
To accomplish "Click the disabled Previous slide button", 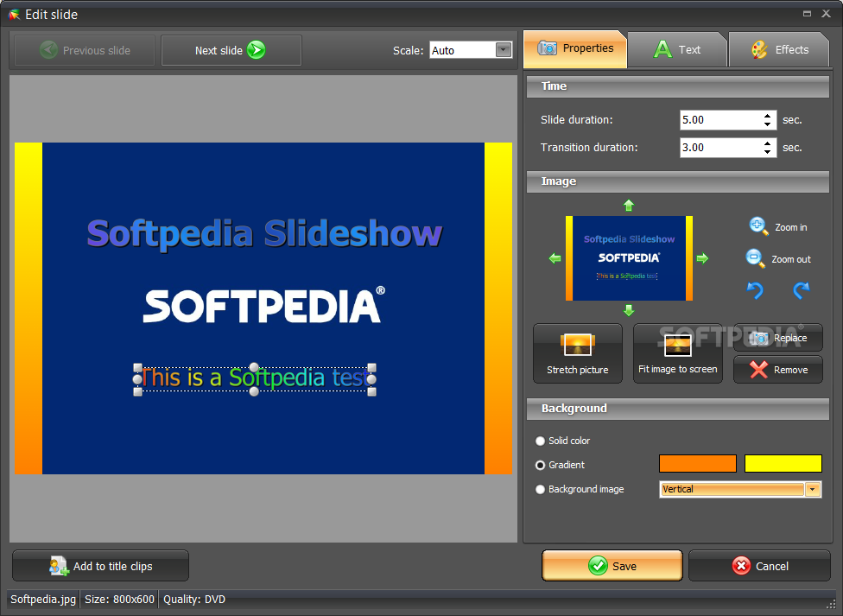I will click(x=85, y=51).
